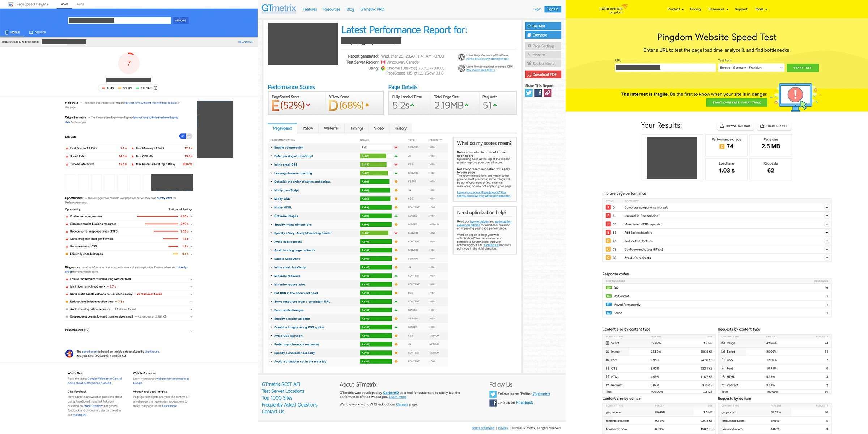Image resolution: width=868 pixels, height=434 pixels.
Task: Click the Chrome browser icon in the report details
Action: (x=383, y=68)
